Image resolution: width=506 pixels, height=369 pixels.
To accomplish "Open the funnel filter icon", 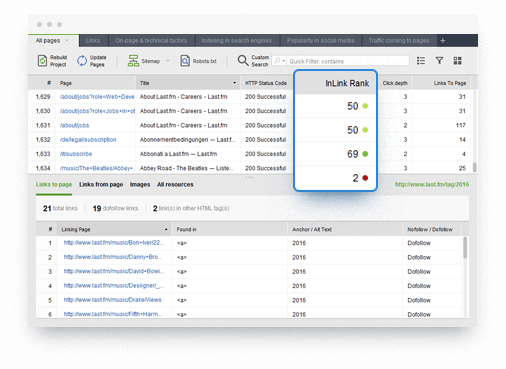I will click(439, 61).
